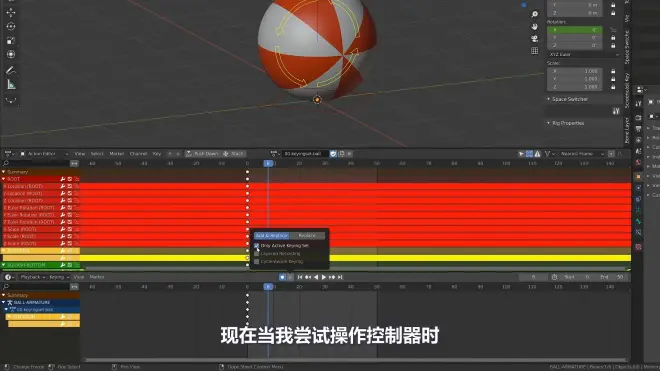Image resolution: width=660 pixels, height=371 pixels.
Task: Select the Scale tool in viewport toolbar
Action: [x=11, y=40]
